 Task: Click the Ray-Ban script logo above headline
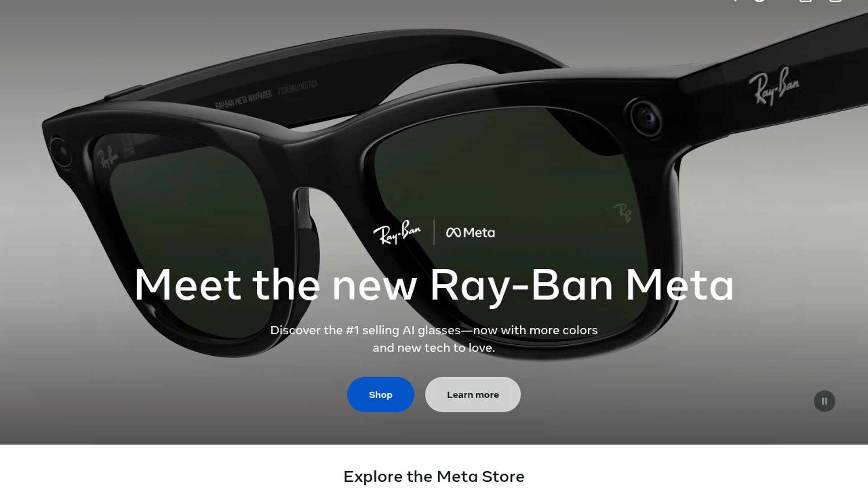coord(396,232)
